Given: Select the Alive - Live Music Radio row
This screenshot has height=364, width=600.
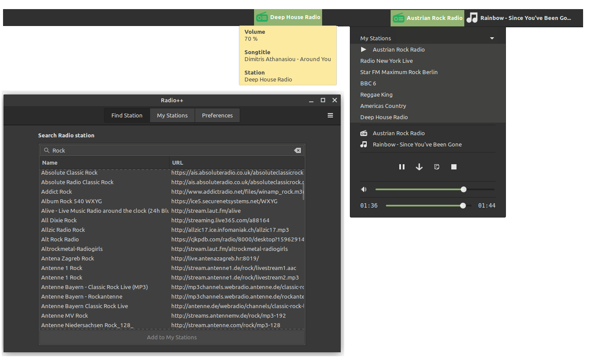Looking at the screenshot, I should pyautogui.click(x=172, y=211).
